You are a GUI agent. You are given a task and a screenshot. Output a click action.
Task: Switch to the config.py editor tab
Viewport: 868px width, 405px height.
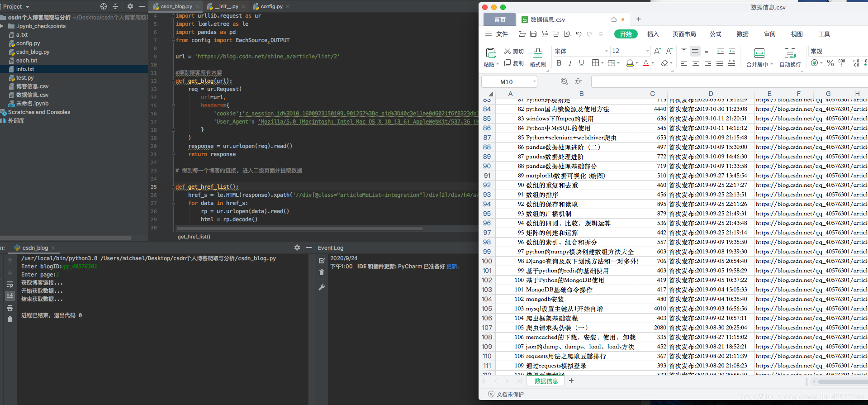tap(271, 6)
